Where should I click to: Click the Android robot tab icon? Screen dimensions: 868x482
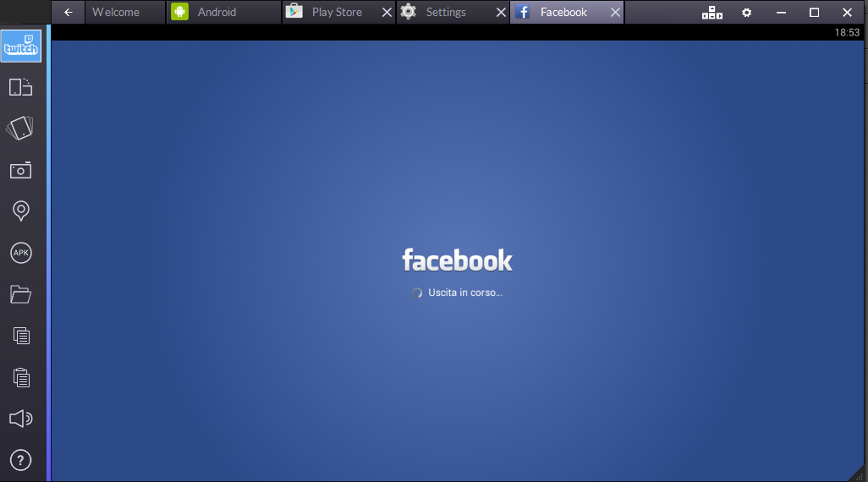point(180,12)
